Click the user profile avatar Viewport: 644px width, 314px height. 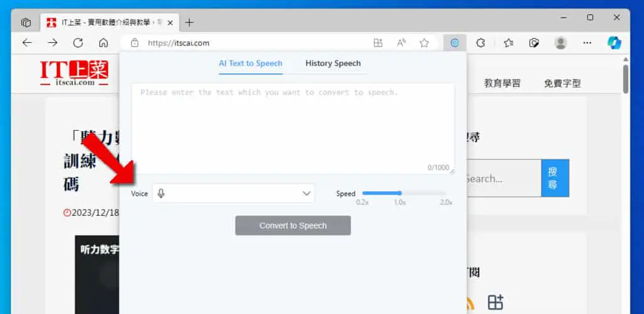(x=560, y=43)
